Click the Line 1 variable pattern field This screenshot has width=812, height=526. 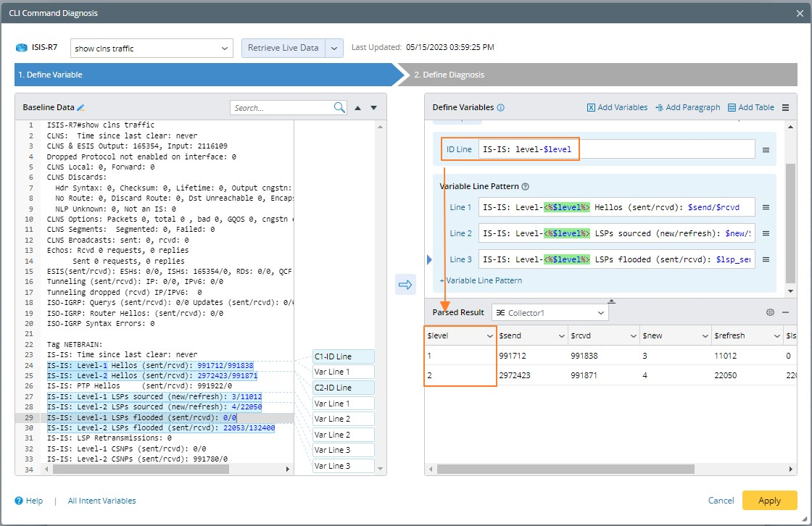pos(616,207)
